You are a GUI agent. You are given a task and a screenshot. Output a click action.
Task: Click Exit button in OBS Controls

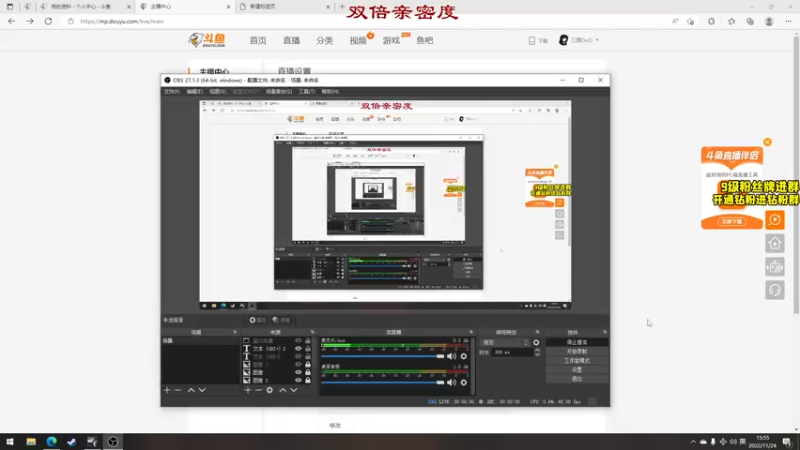(x=577, y=379)
